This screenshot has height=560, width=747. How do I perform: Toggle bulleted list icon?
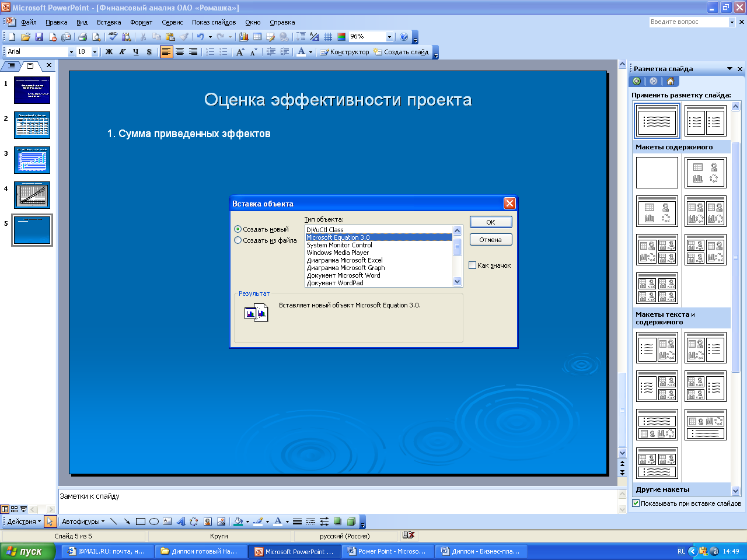pyautogui.click(x=224, y=52)
